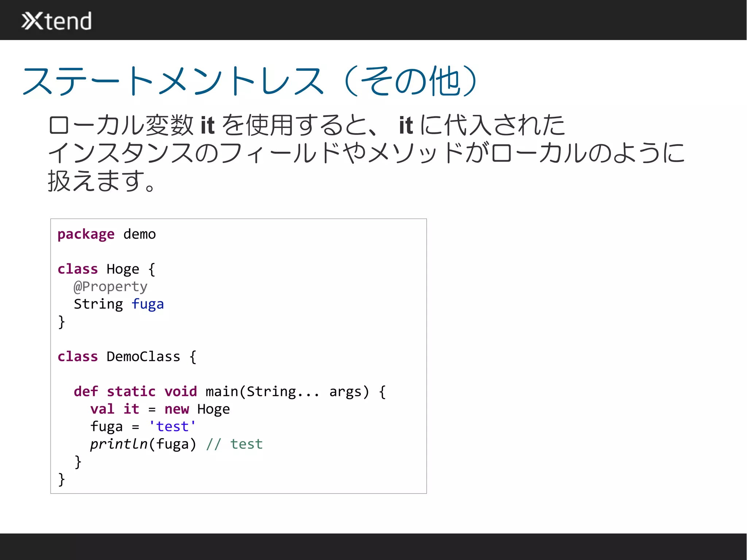Click the code line 'String fuga'
747x560 pixels.
pos(119,304)
